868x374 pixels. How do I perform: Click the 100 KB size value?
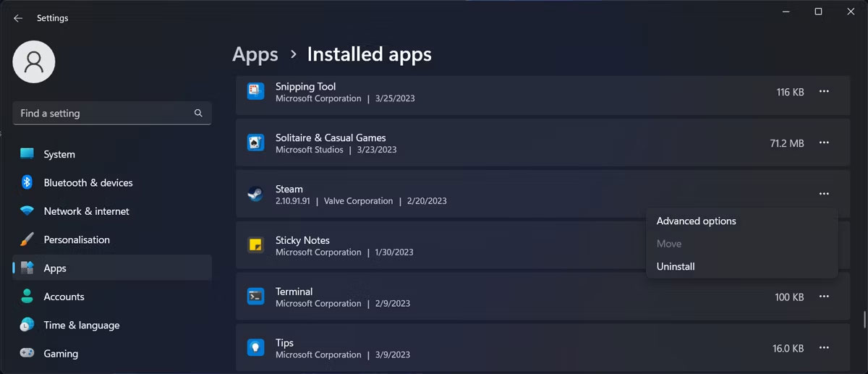click(x=789, y=297)
